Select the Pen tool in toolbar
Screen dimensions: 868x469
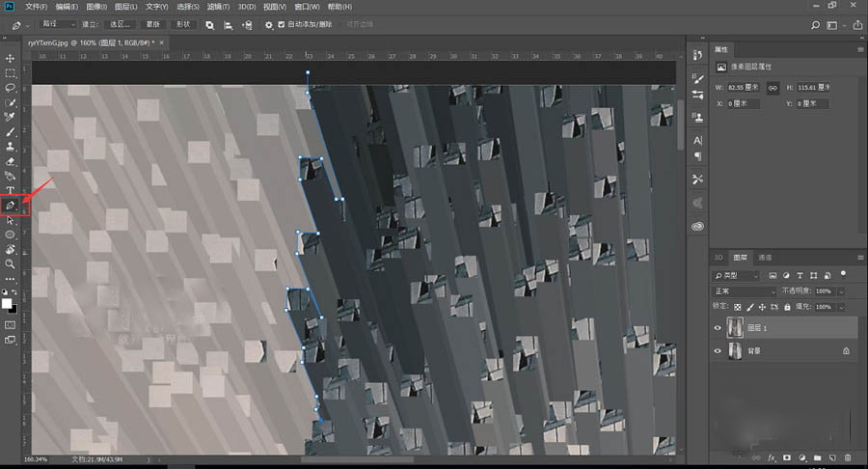(11, 205)
